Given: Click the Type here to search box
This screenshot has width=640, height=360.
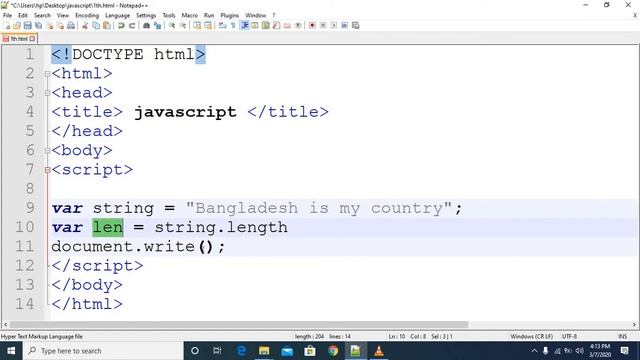Looking at the screenshot, I should (103, 351).
